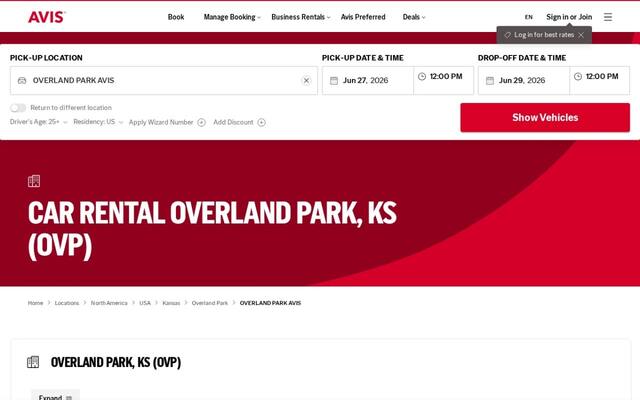Click the Expand button
This screenshot has width=640, height=400.
pyautogui.click(x=56, y=395)
